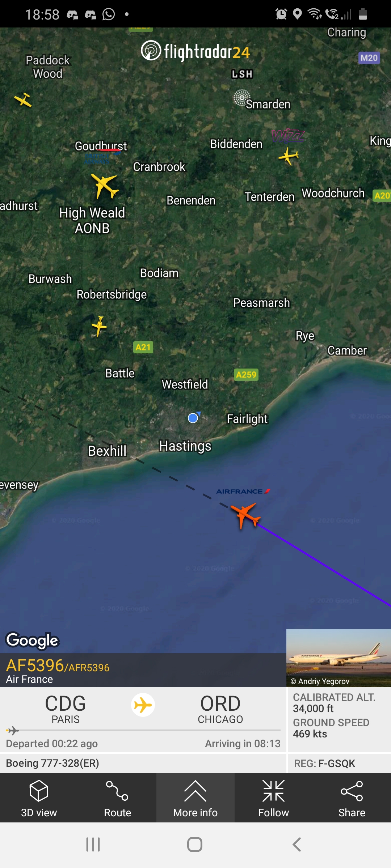The image size is (391, 868).
Task: Select the ORD Chicago arrival airport
Action: tap(220, 709)
